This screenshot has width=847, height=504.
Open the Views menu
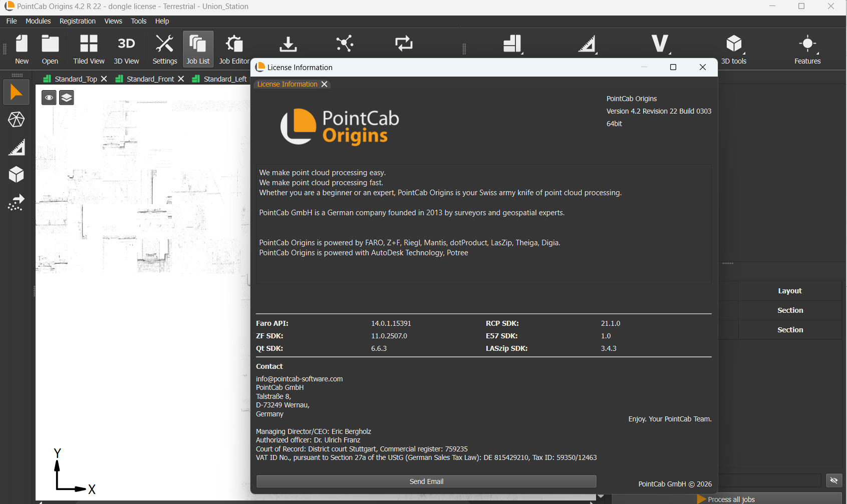point(113,21)
